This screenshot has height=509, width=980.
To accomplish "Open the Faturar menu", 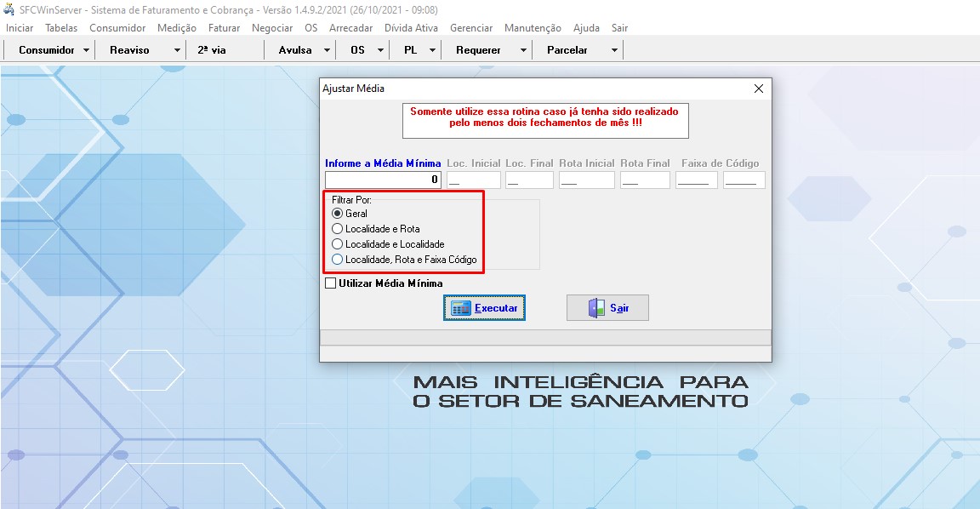I will 224,28.
